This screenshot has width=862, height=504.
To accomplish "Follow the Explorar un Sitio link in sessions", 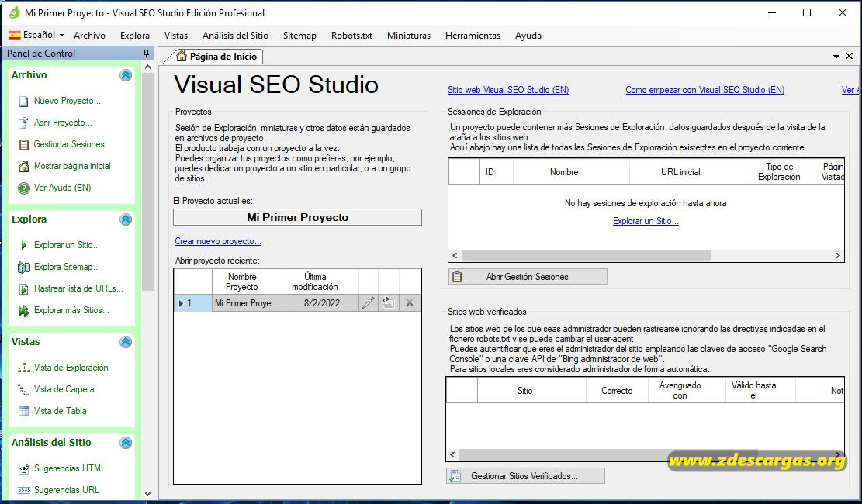I will 646,221.
